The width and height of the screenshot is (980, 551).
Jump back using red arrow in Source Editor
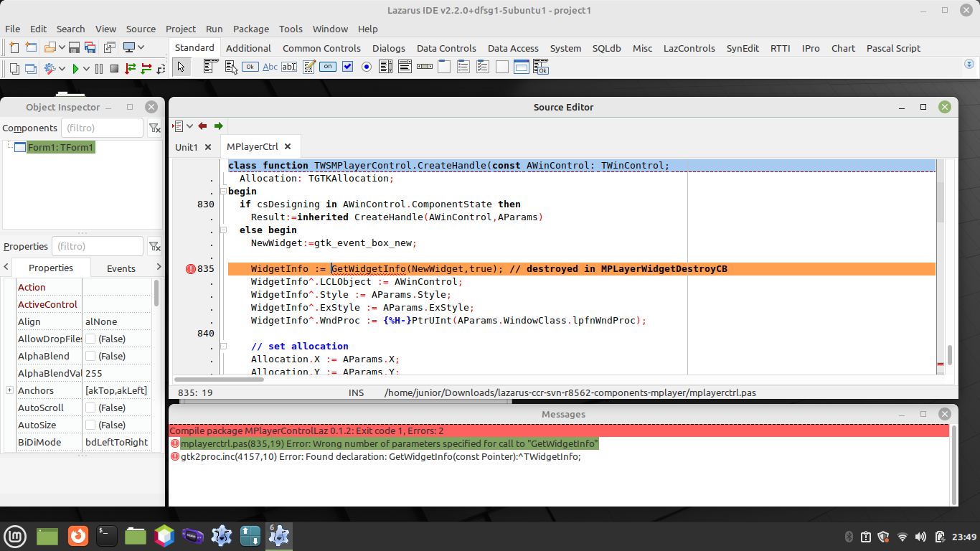(x=202, y=126)
